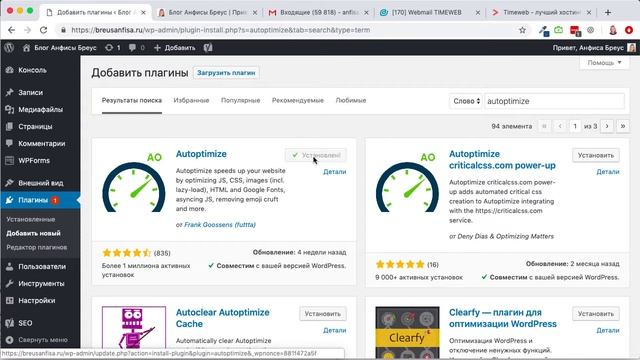Open Clearfy плагин для оптимизации title

[503, 318]
